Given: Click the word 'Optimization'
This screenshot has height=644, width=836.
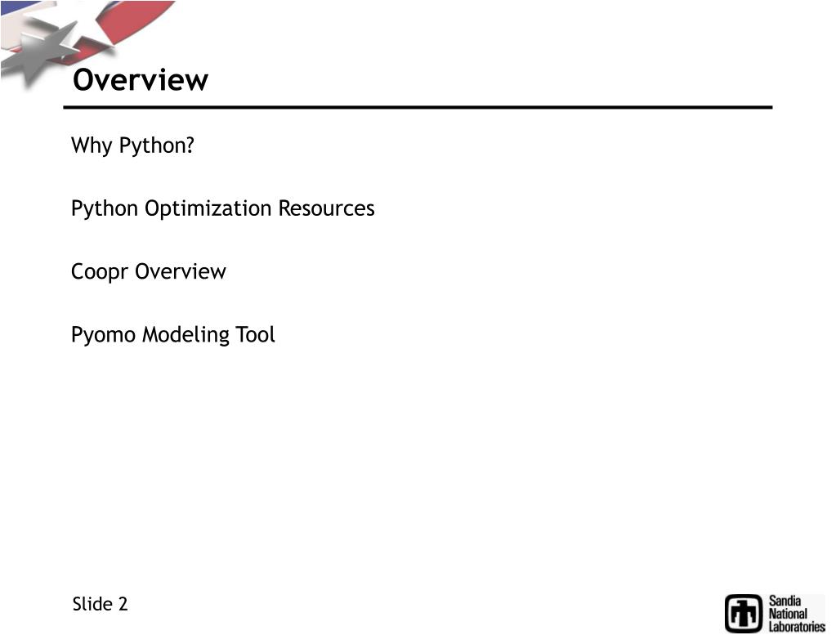Looking at the screenshot, I should (x=208, y=208).
